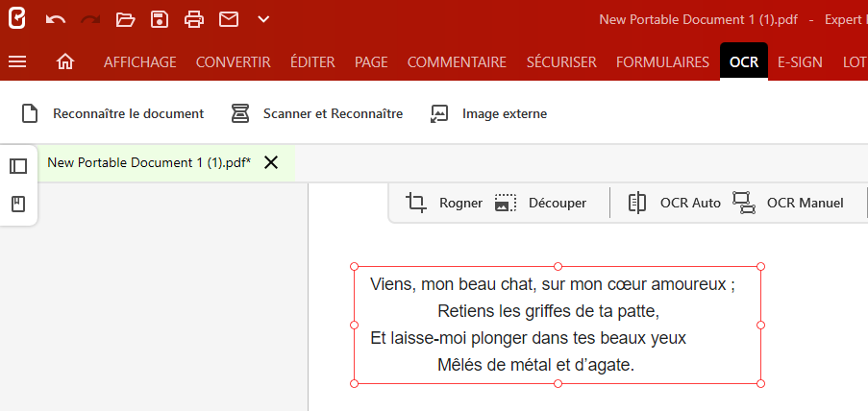This screenshot has width=868, height=411.
Task: Click the Rogner label
Action: [x=460, y=203]
